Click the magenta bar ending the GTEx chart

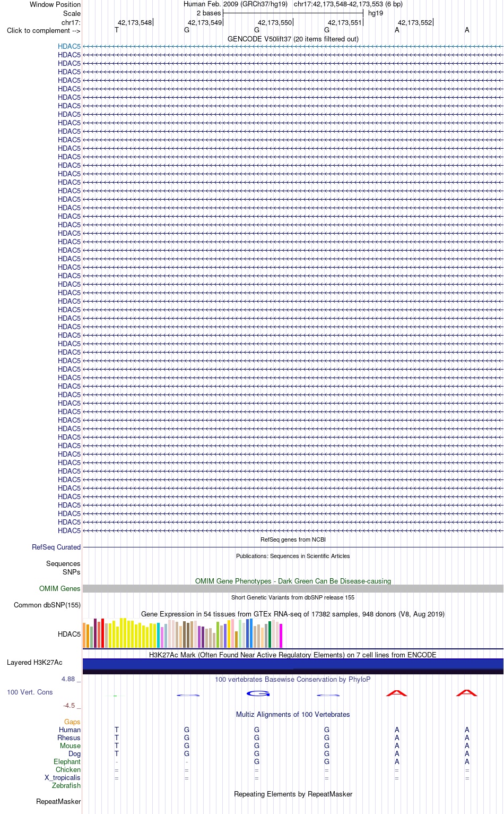[281, 636]
